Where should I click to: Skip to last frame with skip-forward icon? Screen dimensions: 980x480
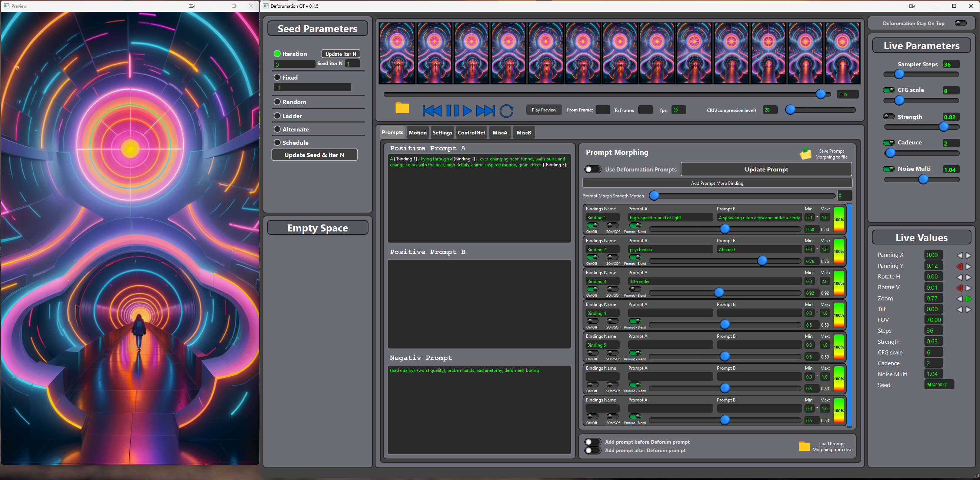click(486, 111)
